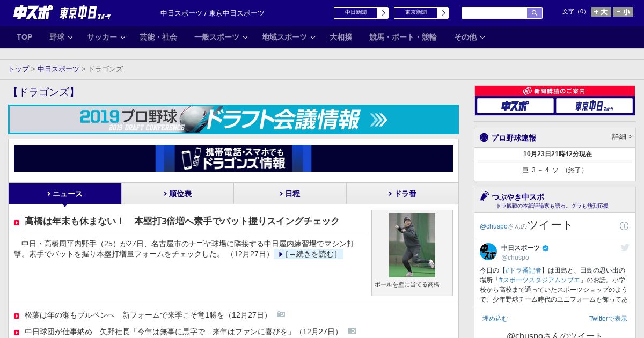The height and width of the screenshot is (338, 644).
Task: Click #ドラ番記者 hashtag in tweet
Action: tap(523, 270)
